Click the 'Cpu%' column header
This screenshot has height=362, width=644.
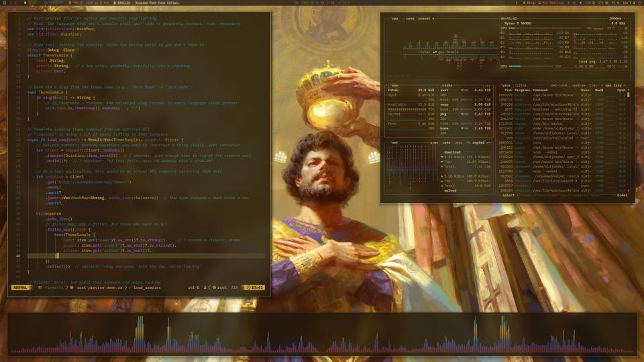point(621,90)
